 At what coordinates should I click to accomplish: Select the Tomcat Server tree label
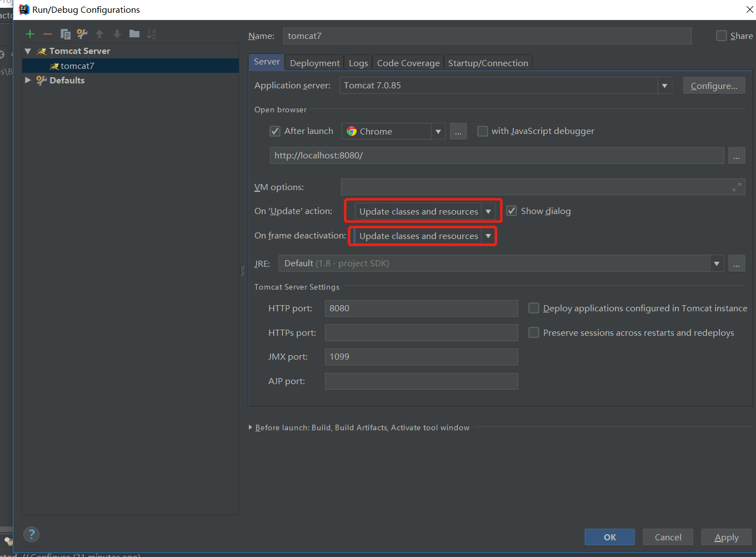point(79,51)
